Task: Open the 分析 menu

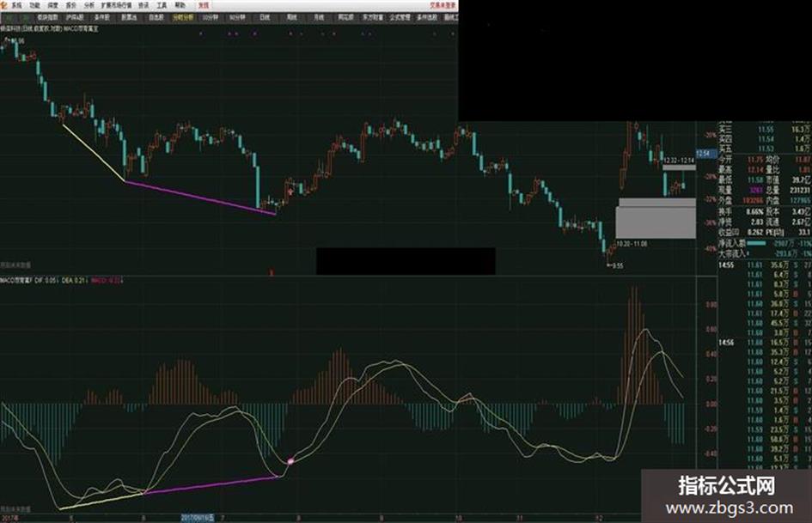Action: click(x=89, y=5)
